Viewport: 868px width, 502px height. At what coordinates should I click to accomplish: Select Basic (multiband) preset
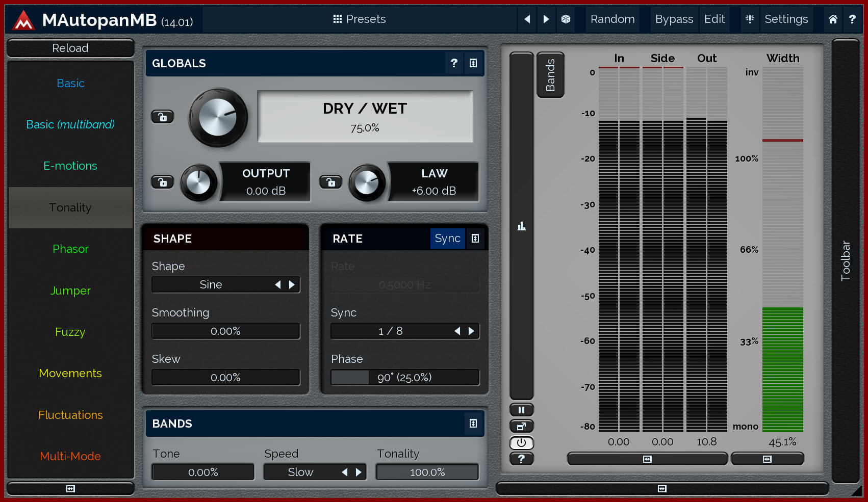point(70,124)
